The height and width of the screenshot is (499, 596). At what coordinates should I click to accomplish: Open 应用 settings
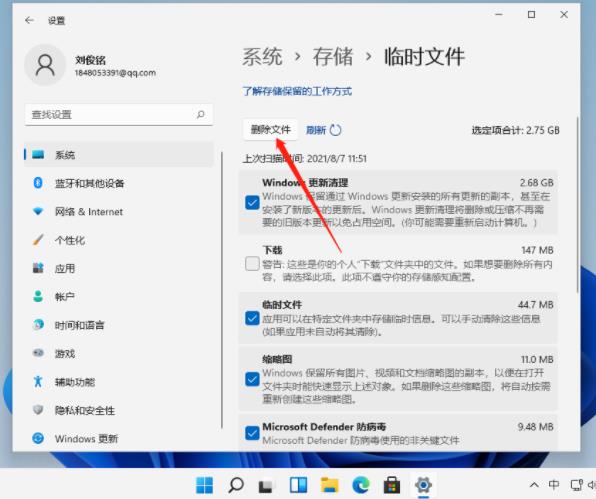(x=119, y=269)
